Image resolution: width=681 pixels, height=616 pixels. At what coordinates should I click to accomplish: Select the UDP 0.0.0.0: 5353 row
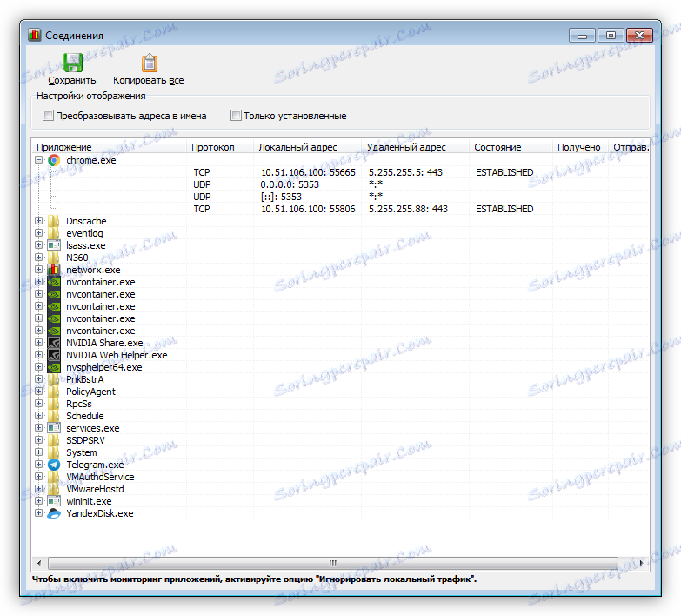pos(341,184)
